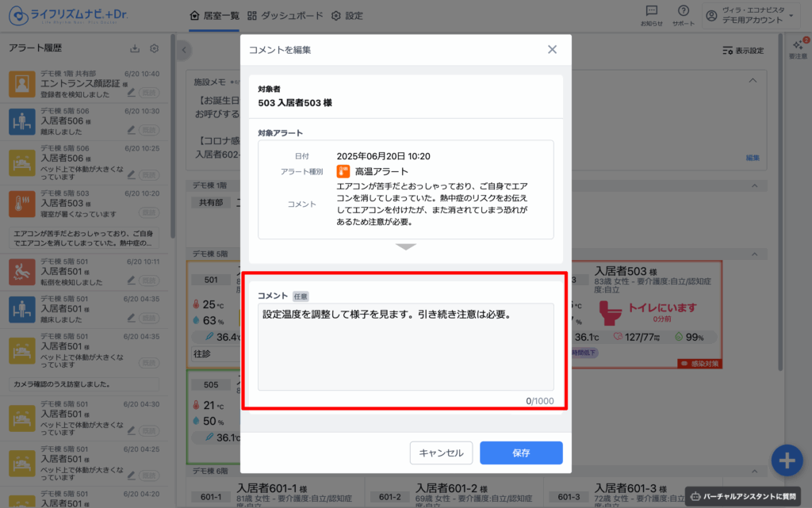Click the orange 高温アラート thermometer icon
Viewport: 812px width, 508px height.
(343, 171)
